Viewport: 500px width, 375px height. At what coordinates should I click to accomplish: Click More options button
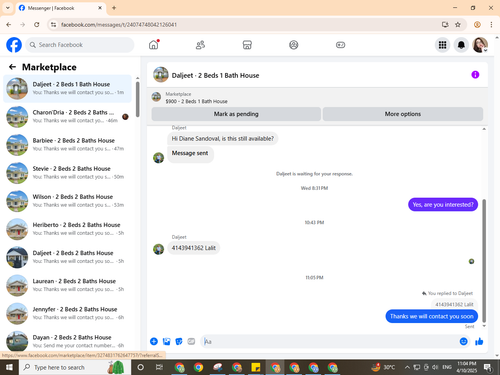click(403, 114)
